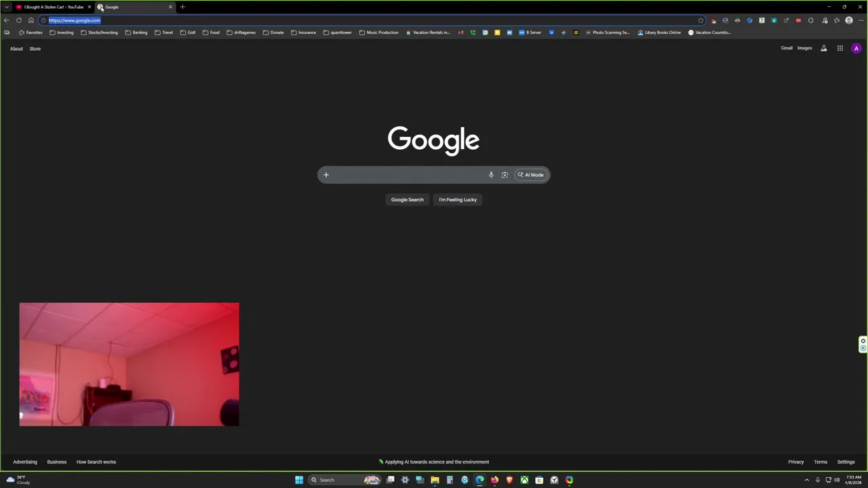Open the Google Store link

[35, 49]
